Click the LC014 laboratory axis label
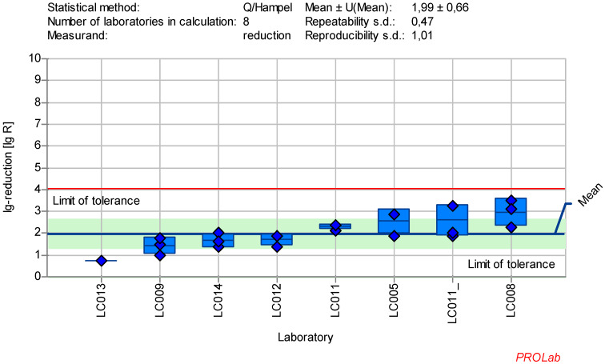605x364 pixels. pos(218,300)
